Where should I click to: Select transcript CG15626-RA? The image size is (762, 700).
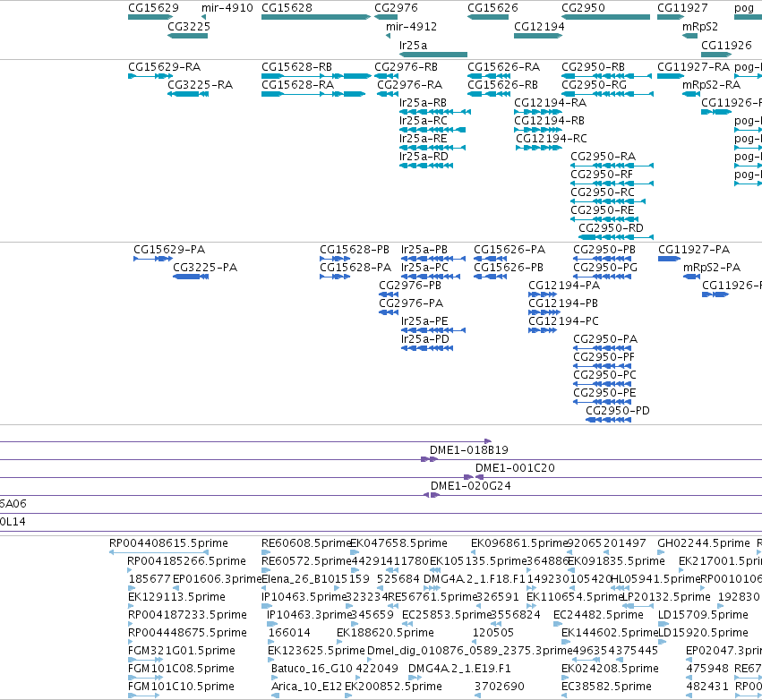click(489, 76)
